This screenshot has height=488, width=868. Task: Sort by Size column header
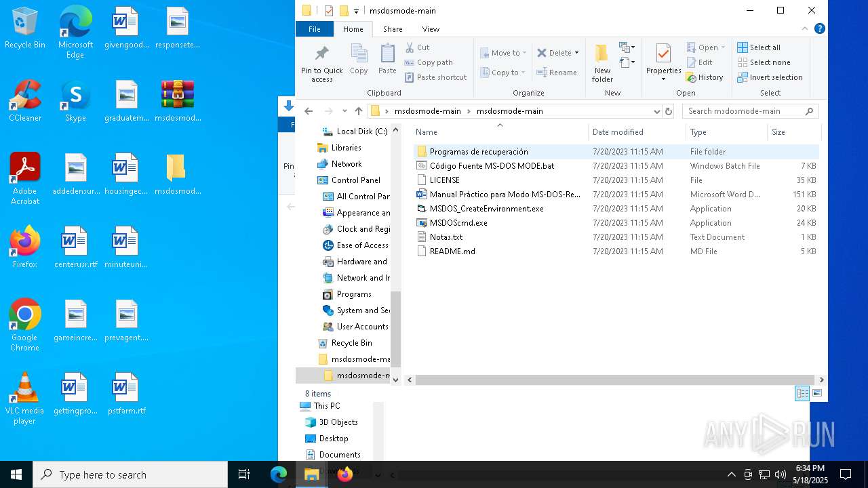(793, 132)
